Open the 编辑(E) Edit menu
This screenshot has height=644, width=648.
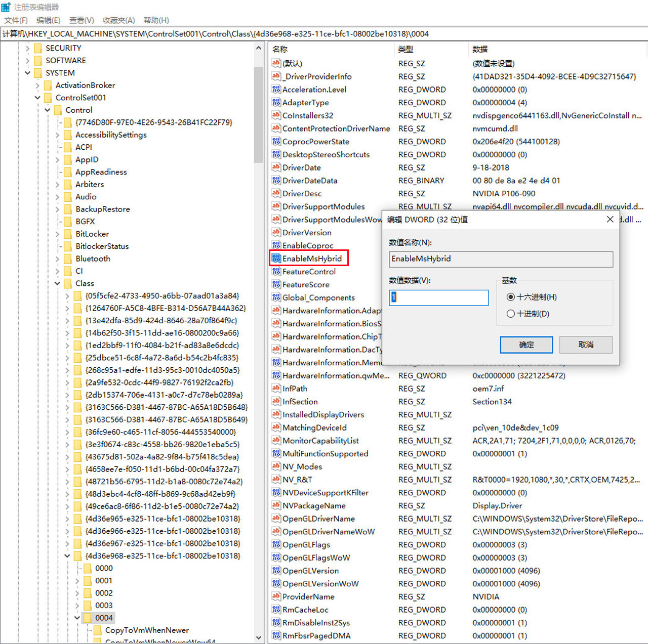48,20
